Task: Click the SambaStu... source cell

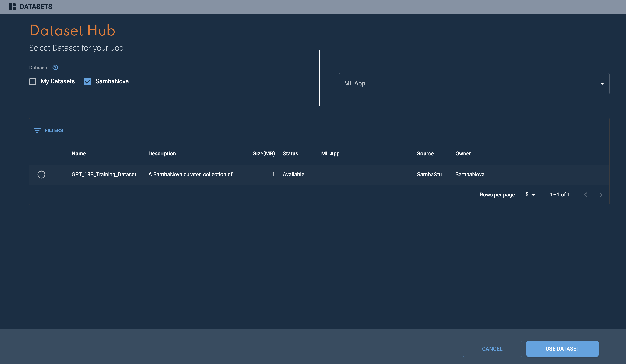Action: [431, 174]
